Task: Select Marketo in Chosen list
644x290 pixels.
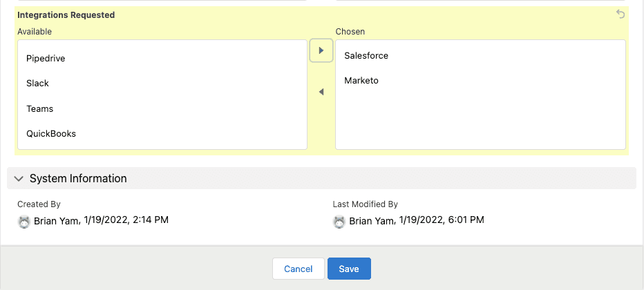Action: point(361,81)
